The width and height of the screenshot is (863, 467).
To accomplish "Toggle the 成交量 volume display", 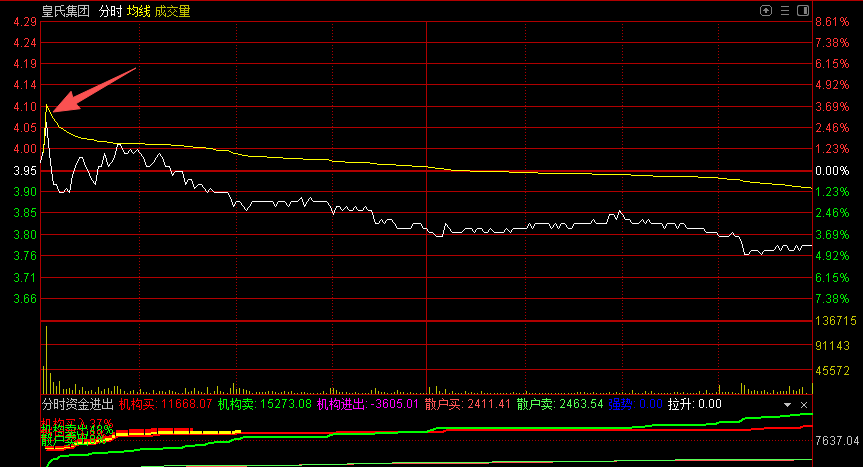I will pyautogui.click(x=172, y=11).
